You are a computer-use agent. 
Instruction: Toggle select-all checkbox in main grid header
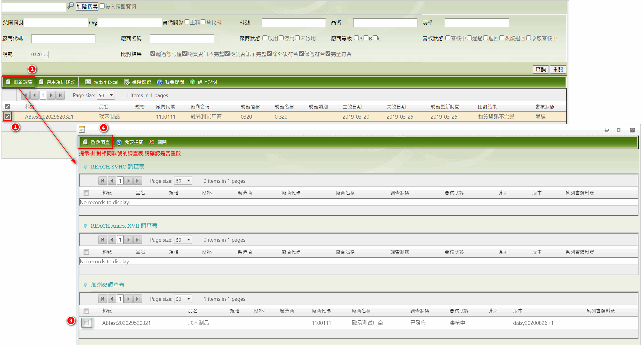[x=7, y=106]
